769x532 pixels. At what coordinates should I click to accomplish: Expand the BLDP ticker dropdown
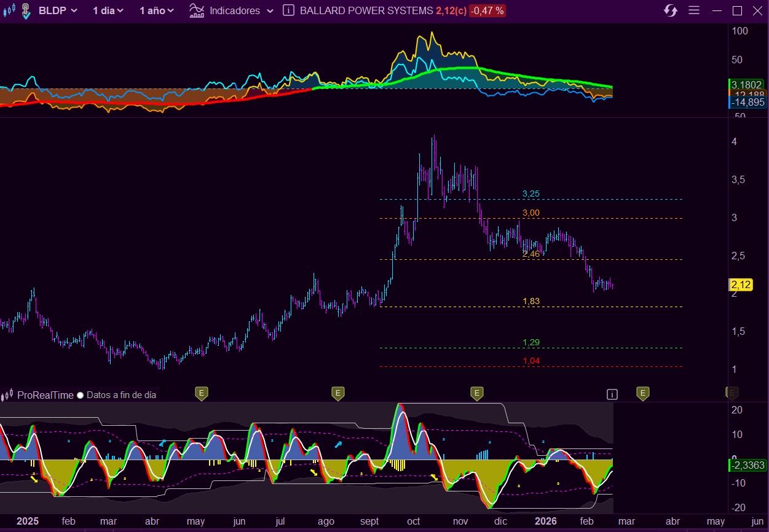(58, 10)
